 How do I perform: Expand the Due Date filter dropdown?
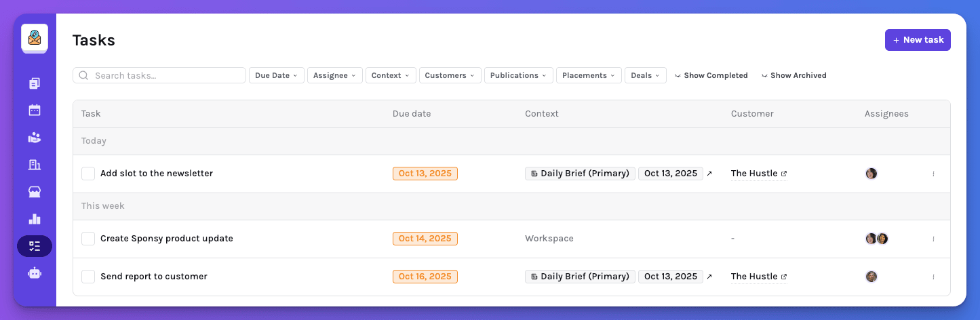[276, 75]
